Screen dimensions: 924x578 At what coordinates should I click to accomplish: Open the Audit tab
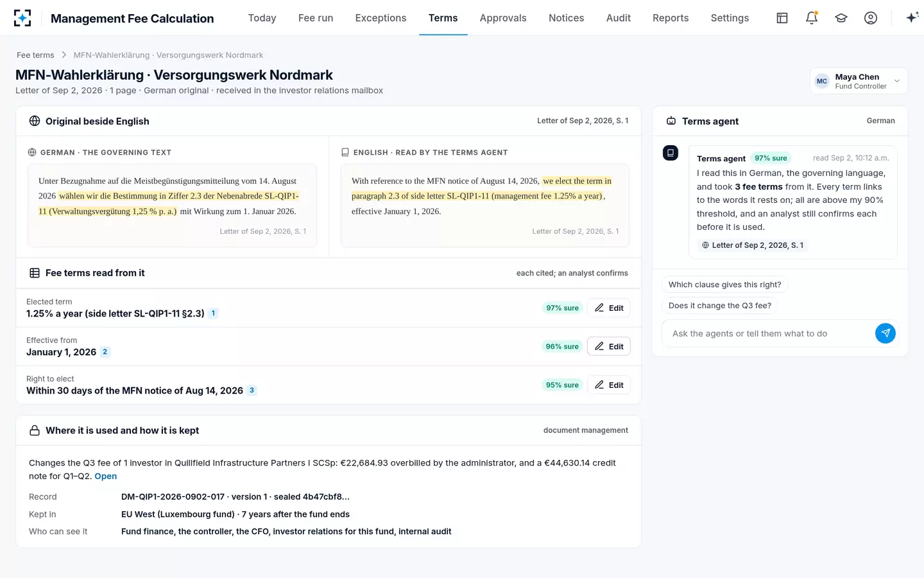tap(619, 18)
